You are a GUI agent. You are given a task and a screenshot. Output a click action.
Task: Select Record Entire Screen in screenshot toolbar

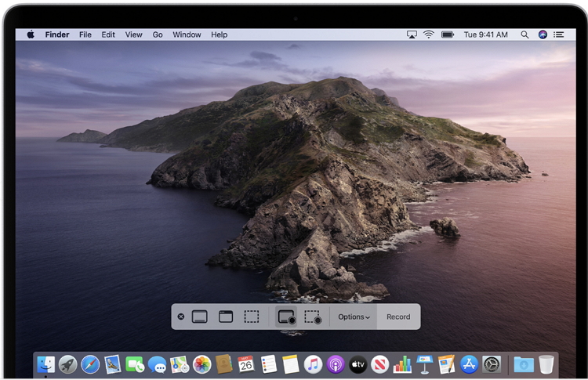pyautogui.click(x=286, y=317)
